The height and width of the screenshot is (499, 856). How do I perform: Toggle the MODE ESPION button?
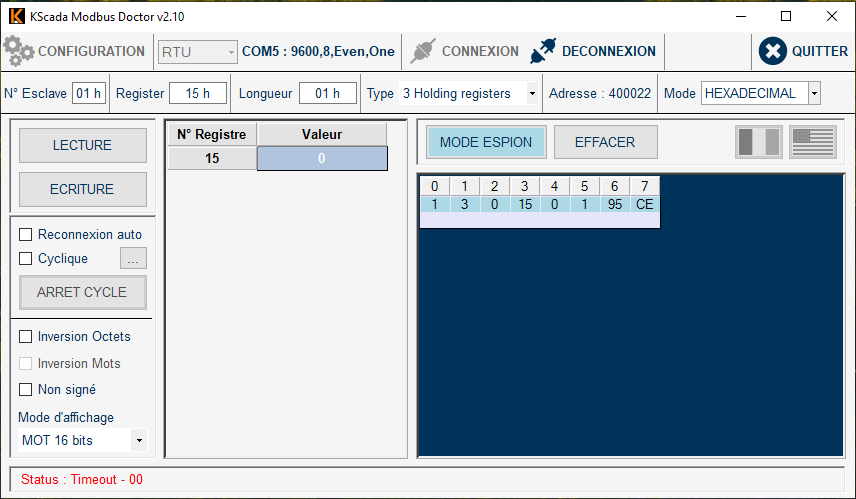pyautogui.click(x=486, y=142)
